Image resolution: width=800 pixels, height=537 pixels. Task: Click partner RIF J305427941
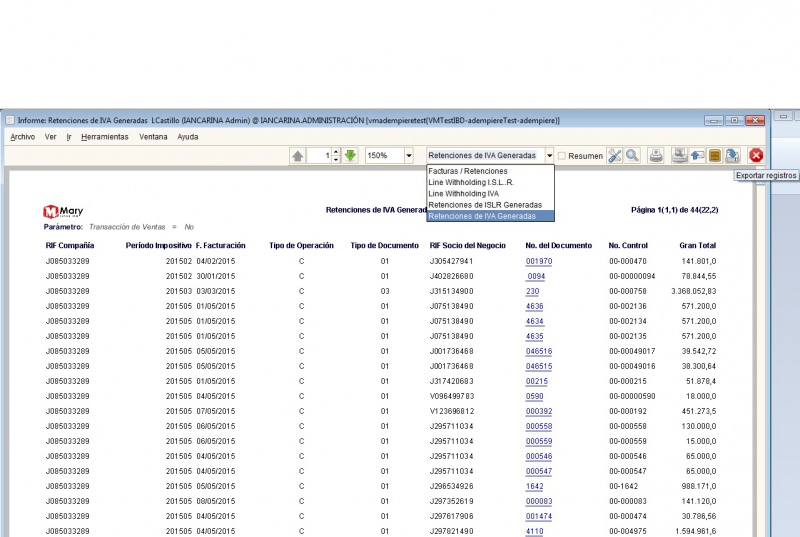[x=452, y=261]
